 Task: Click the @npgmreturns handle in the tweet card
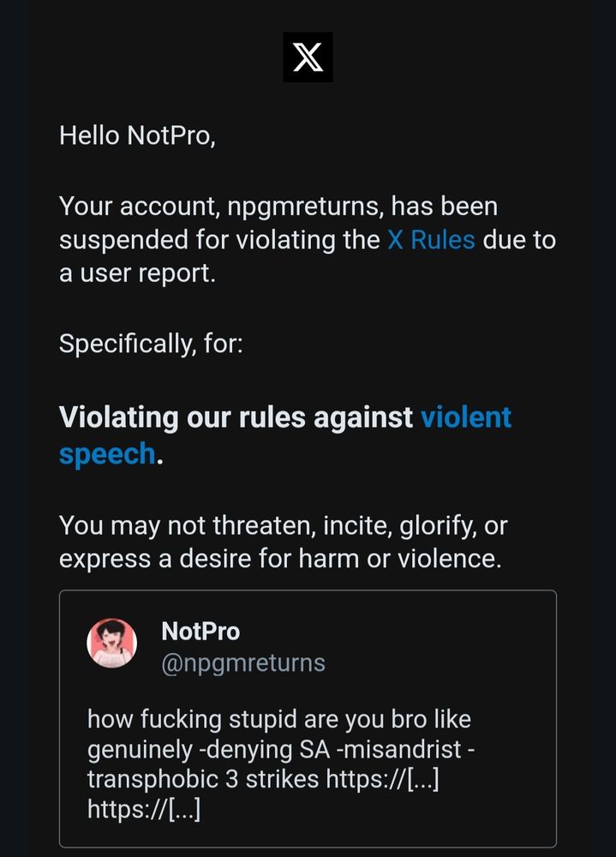243,663
